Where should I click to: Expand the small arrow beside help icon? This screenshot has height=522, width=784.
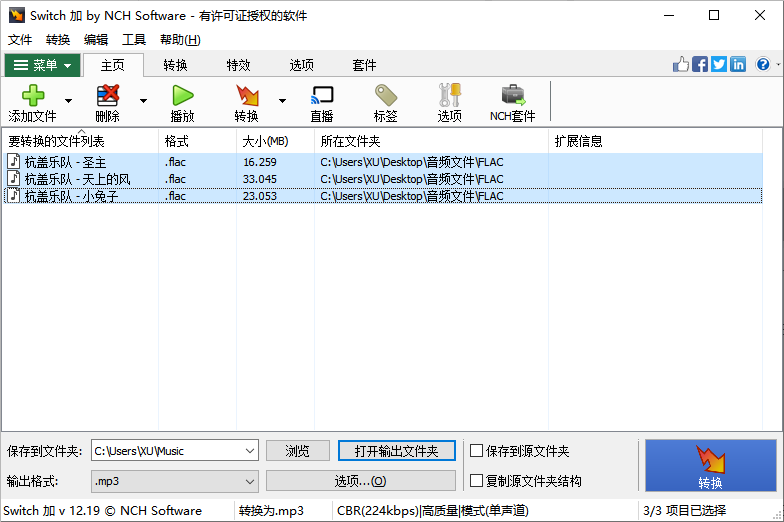(x=778, y=64)
